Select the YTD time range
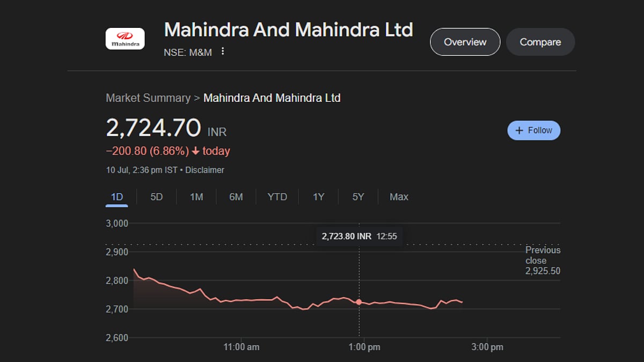This screenshot has height=362, width=644. click(277, 196)
